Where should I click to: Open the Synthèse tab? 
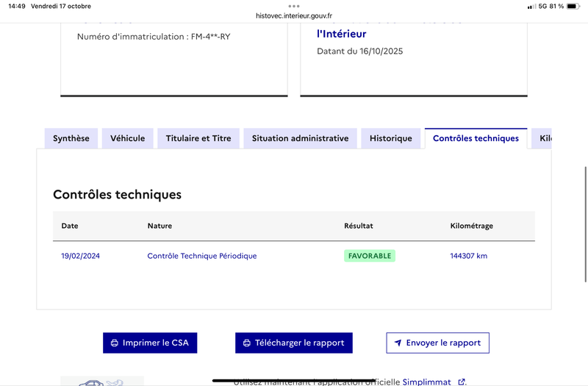coord(71,138)
